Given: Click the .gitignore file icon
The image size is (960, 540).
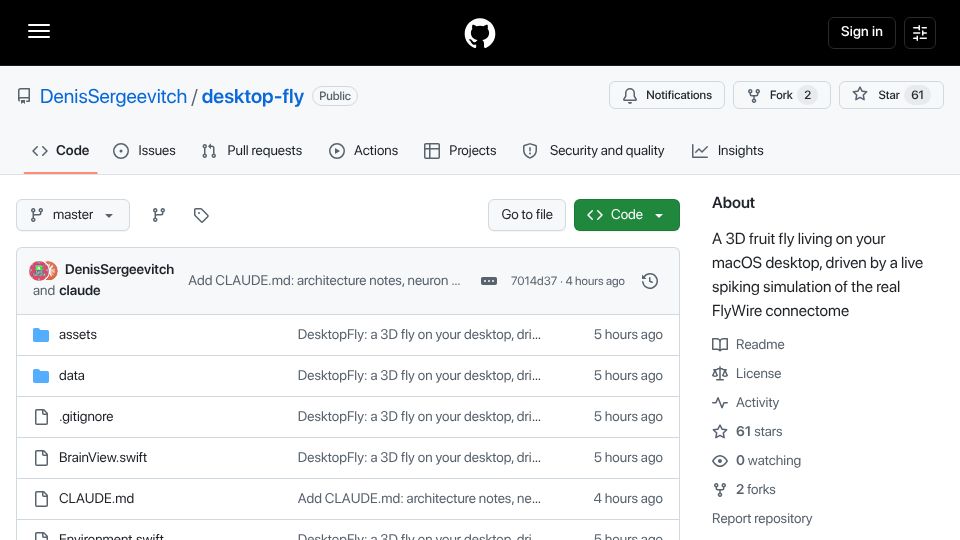Looking at the screenshot, I should pos(41,417).
